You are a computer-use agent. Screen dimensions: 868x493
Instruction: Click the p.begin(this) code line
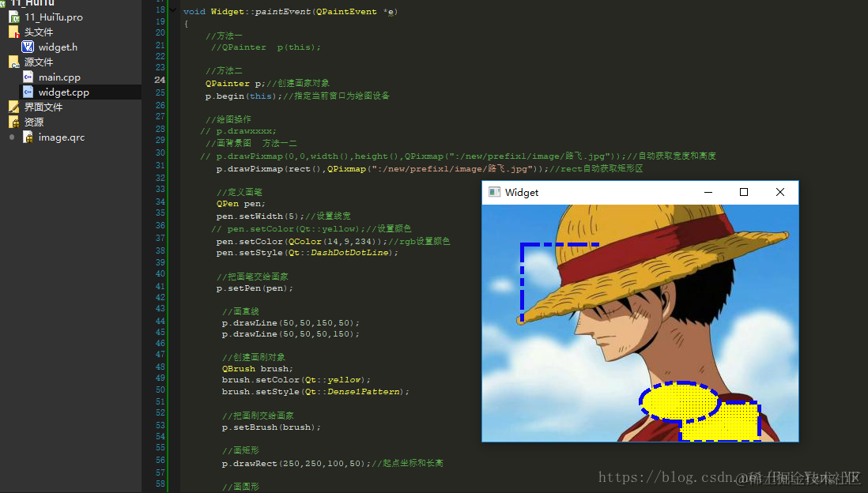pos(297,96)
